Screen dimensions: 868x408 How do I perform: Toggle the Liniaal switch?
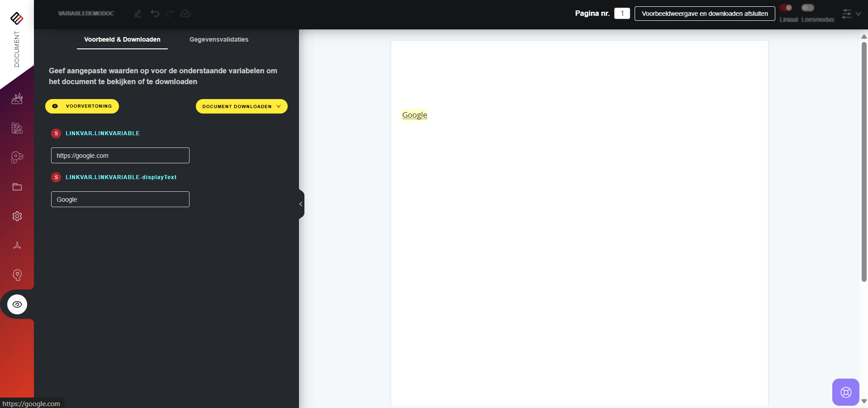coord(786,8)
